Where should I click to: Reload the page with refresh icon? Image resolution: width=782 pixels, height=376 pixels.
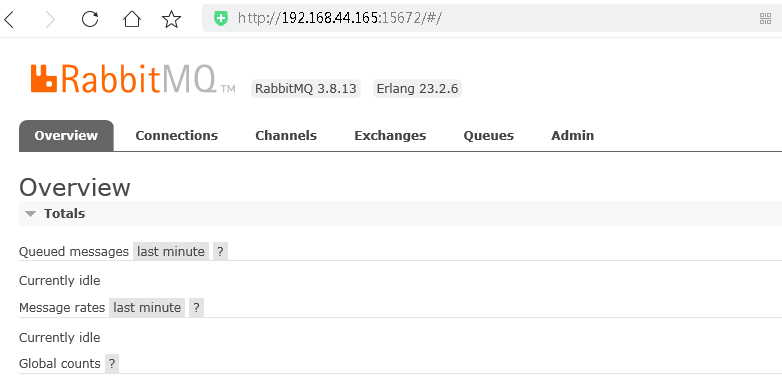90,19
